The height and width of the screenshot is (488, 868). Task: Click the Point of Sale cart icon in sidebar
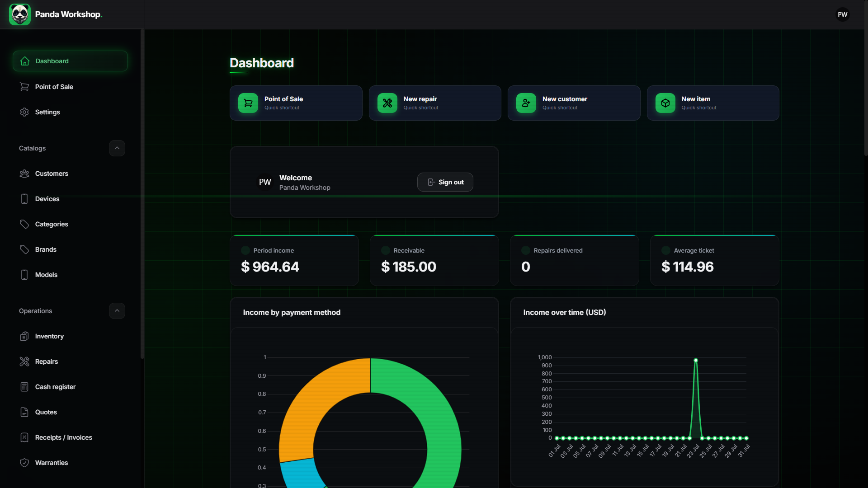pos(24,87)
